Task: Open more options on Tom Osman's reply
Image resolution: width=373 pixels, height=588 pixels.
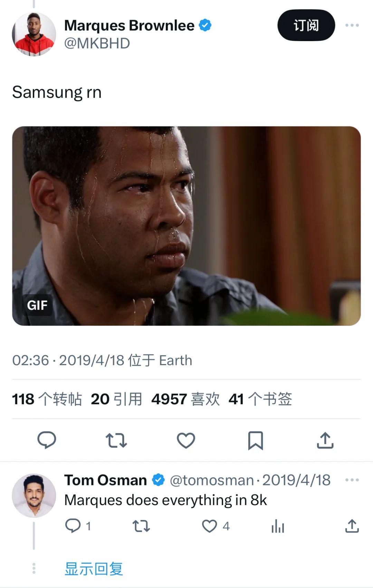Action: 352,480
